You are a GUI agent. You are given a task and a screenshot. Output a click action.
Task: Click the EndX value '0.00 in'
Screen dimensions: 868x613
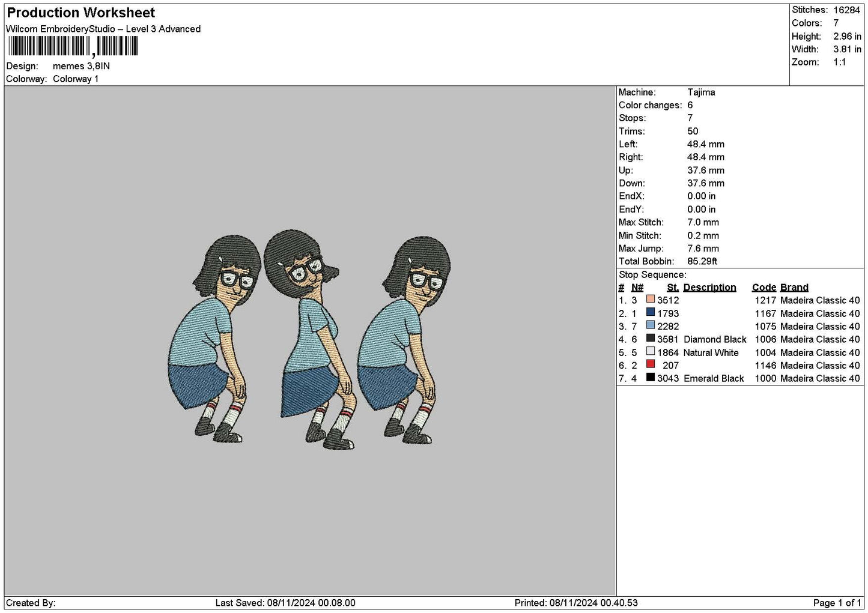pos(702,196)
